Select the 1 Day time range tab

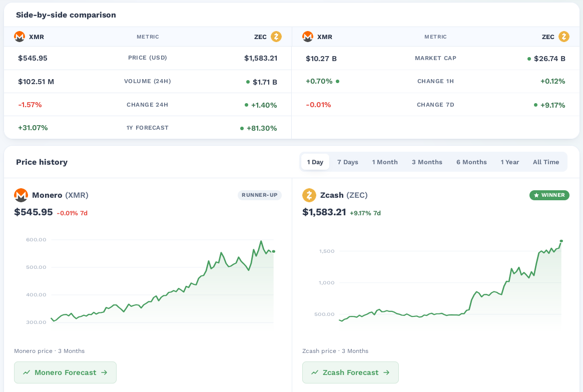[x=315, y=162]
